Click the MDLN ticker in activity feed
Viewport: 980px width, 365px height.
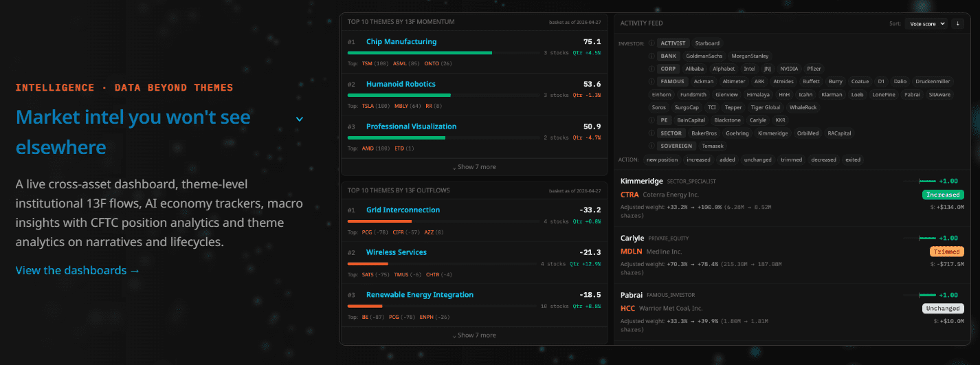click(x=631, y=252)
